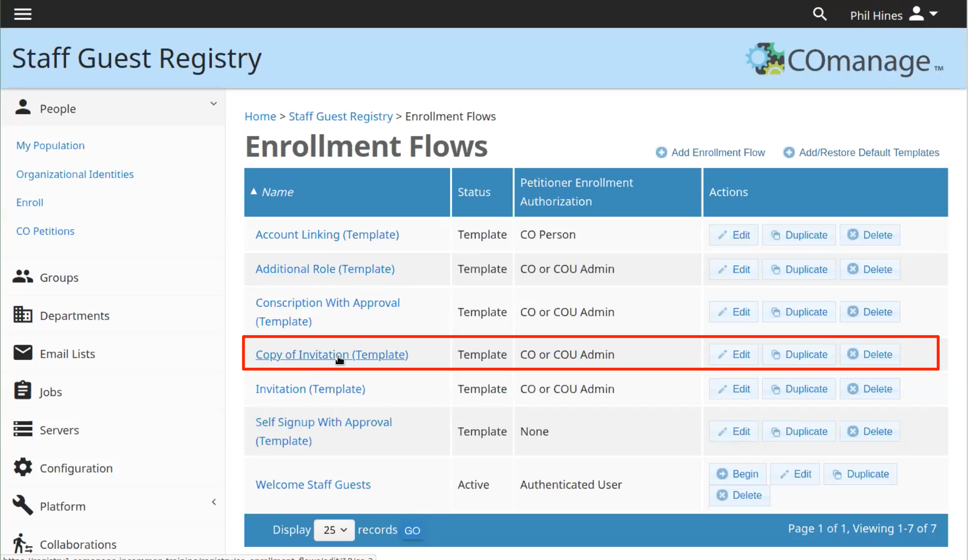This screenshot has height=560, width=968.
Task: Sort table by Status column header
Action: point(474,192)
